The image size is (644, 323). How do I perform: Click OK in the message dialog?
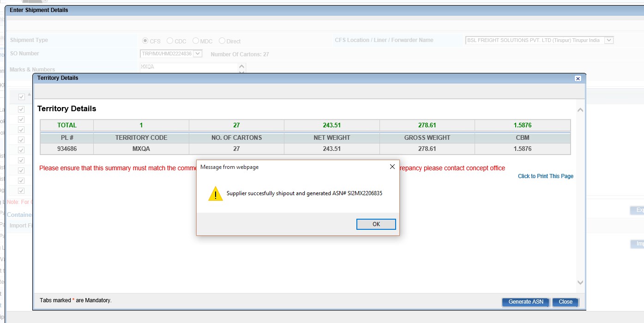376,224
